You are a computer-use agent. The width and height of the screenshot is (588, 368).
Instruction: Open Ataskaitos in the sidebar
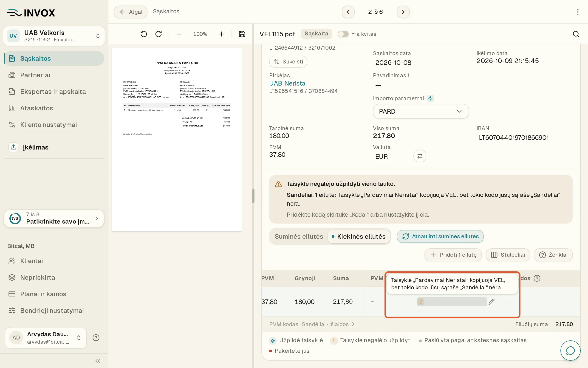(x=54, y=108)
